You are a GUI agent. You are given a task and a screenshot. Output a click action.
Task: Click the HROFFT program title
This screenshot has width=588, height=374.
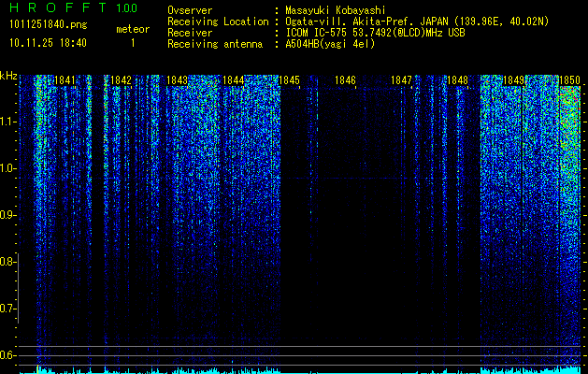[x=59, y=7]
